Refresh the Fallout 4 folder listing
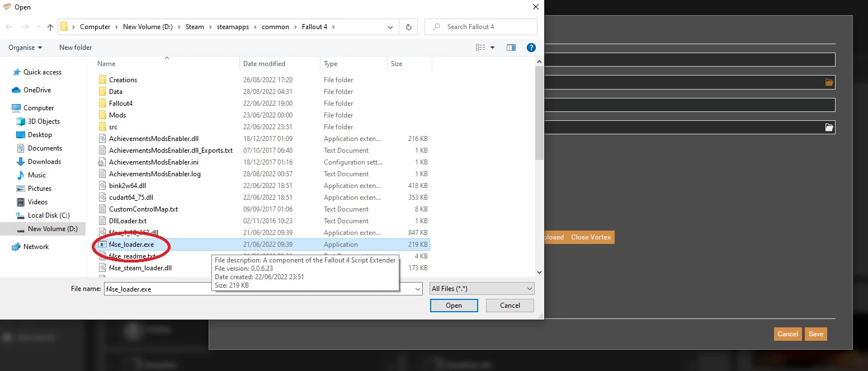 (x=408, y=27)
